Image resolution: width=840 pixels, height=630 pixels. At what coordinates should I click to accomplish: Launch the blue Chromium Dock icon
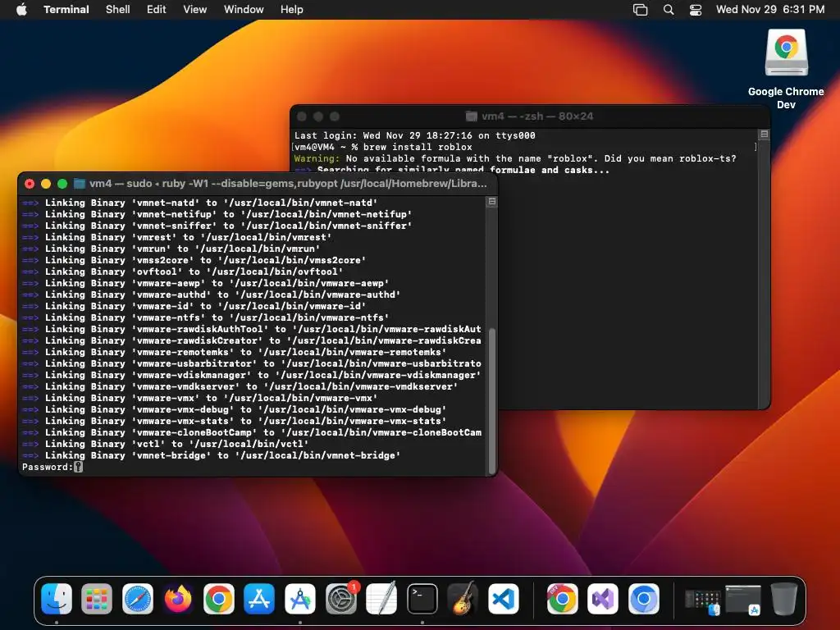click(643, 598)
